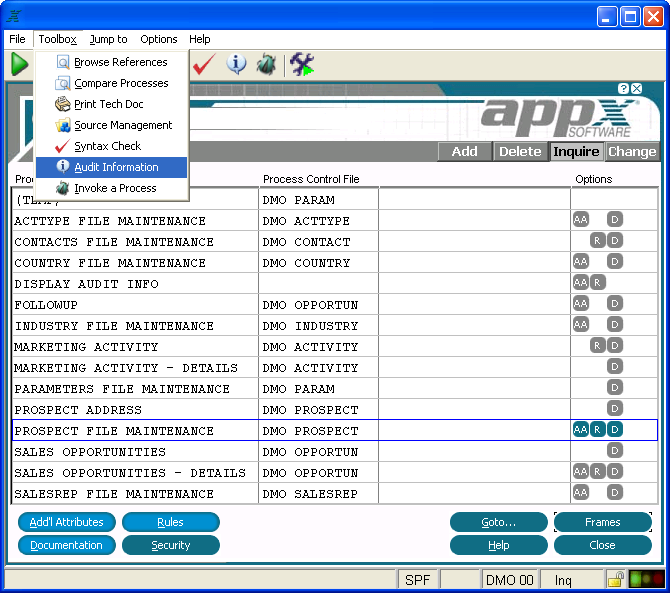Click the AA badge for SALESREP FILE MAINTENANCE
Image resolution: width=670 pixels, height=593 pixels.
581,492
